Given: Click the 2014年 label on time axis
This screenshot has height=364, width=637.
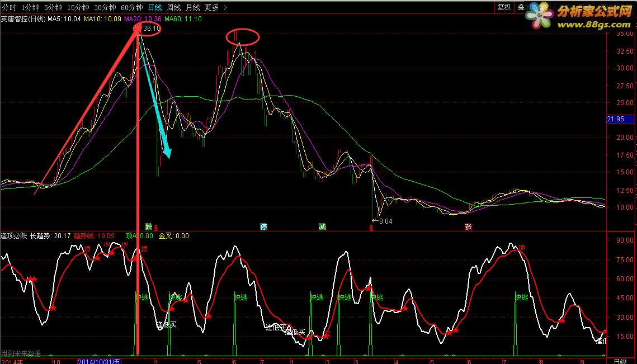Looking at the screenshot, I should point(13,361).
